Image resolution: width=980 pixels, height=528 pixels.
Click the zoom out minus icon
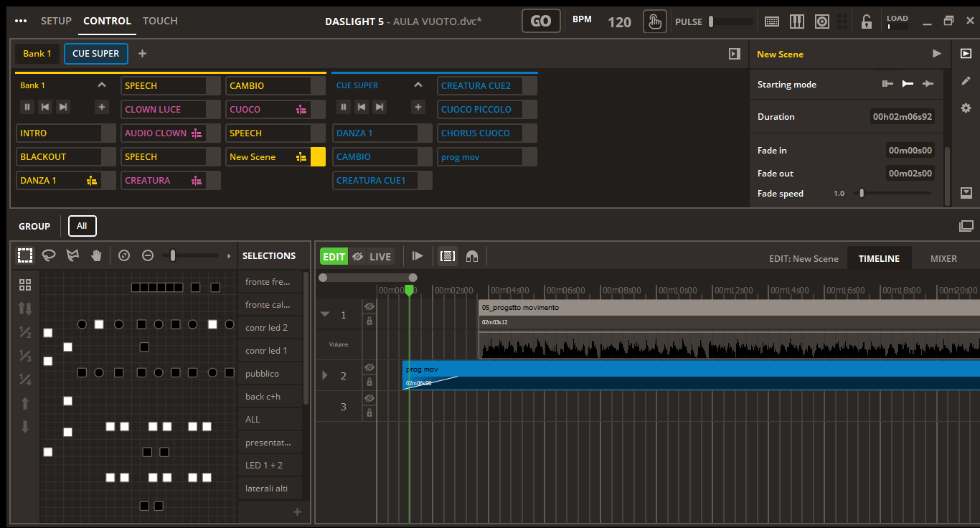(x=148, y=255)
